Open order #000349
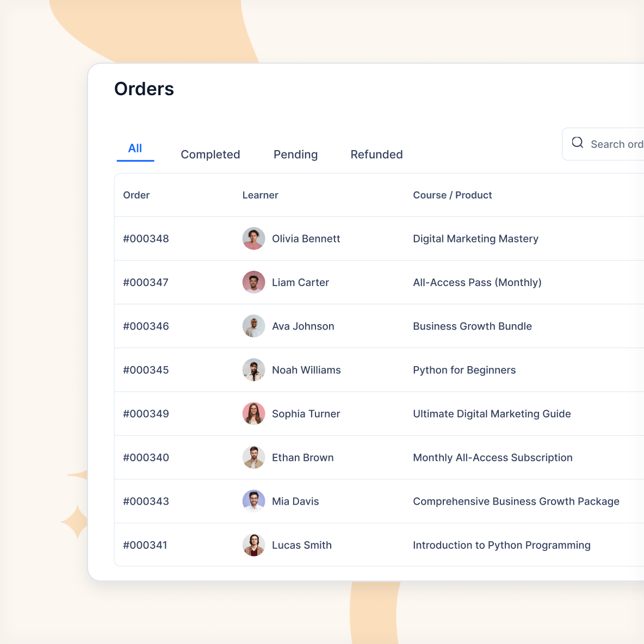This screenshot has height=644, width=644. (146, 413)
